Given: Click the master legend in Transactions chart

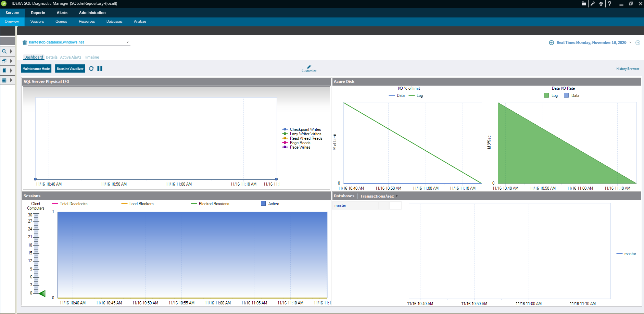Looking at the screenshot, I should pyautogui.click(x=626, y=254).
